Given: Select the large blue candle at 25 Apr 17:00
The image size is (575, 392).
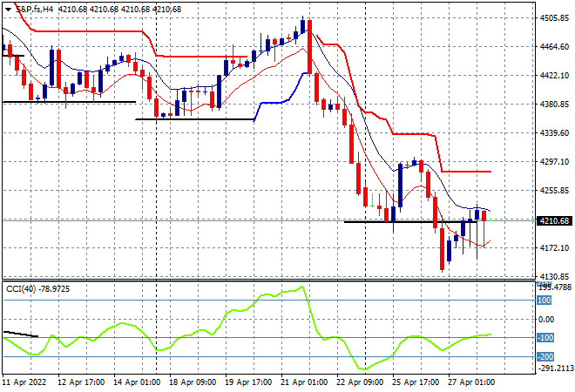Looking at the screenshot, I should [400, 186].
